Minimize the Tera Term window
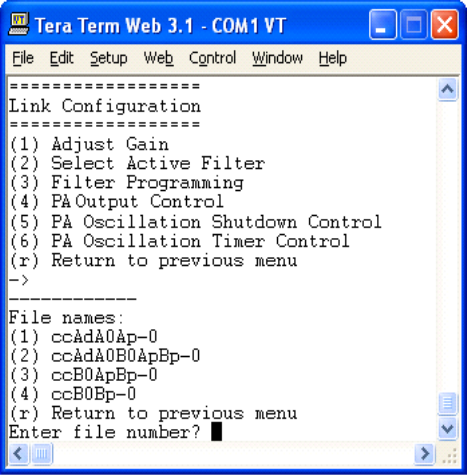467x476 pixels. click(x=383, y=25)
